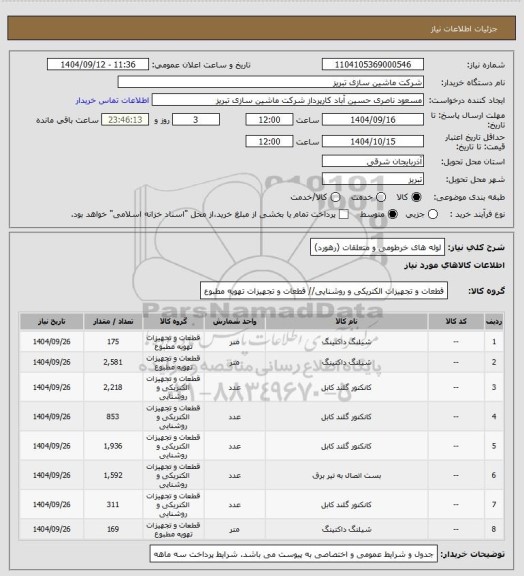Select the جزیی purchase type radio
524x576 pixels.
(433, 214)
